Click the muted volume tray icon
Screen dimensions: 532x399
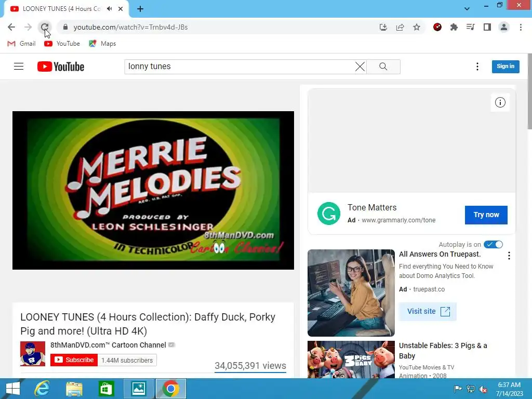pos(483,389)
